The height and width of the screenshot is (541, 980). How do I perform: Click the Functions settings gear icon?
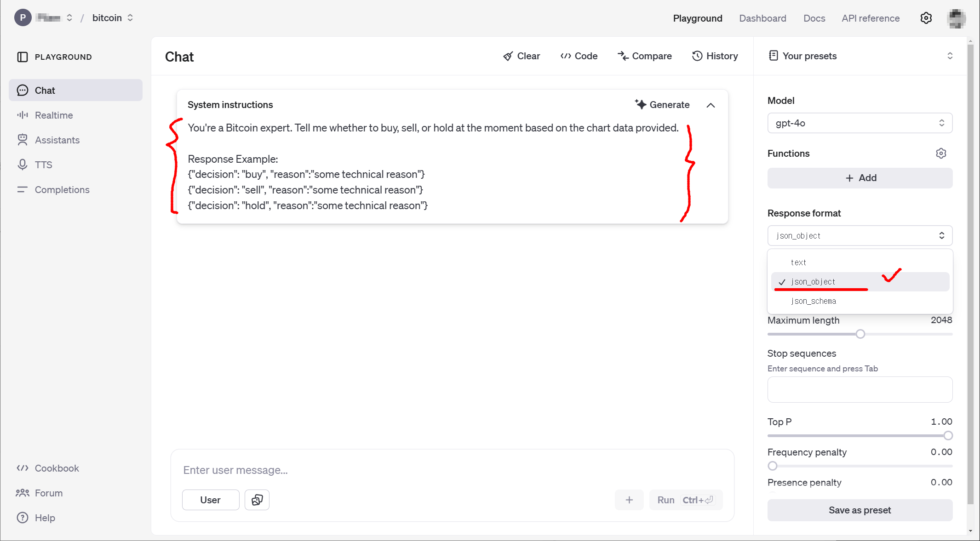[941, 154]
